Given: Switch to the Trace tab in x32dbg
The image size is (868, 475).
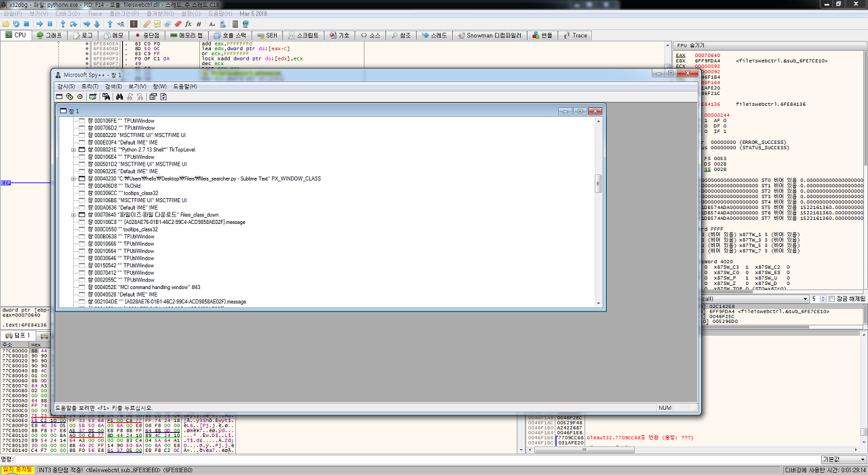Looking at the screenshot, I should (x=574, y=35).
